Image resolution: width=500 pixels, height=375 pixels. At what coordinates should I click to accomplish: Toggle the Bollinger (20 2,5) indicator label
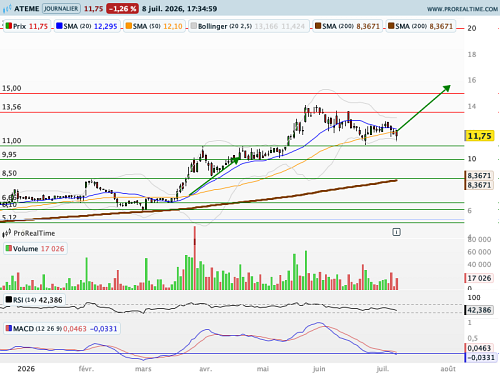[x=224, y=26]
